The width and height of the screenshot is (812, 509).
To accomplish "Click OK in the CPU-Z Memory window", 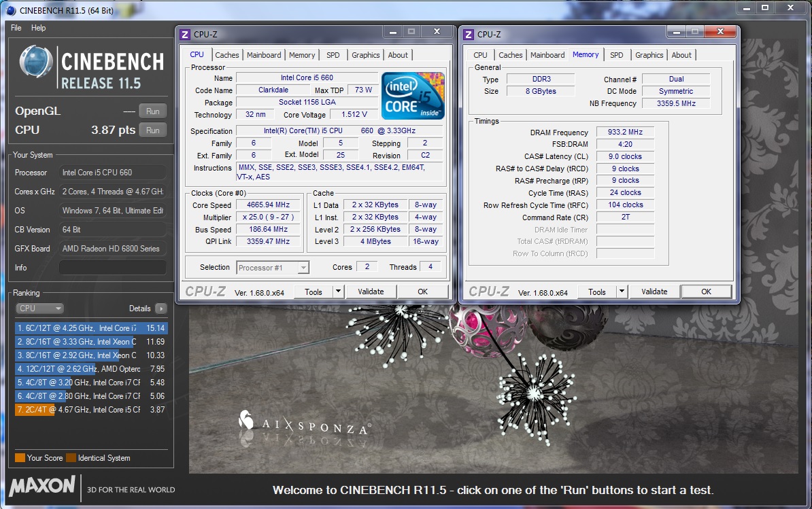I will (x=707, y=292).
